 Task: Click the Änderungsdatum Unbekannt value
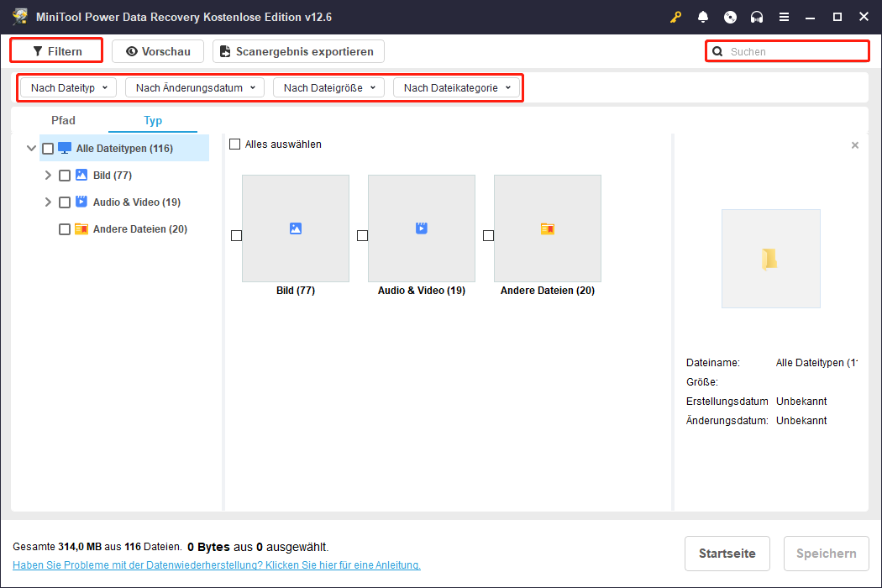tap(801, 420)
